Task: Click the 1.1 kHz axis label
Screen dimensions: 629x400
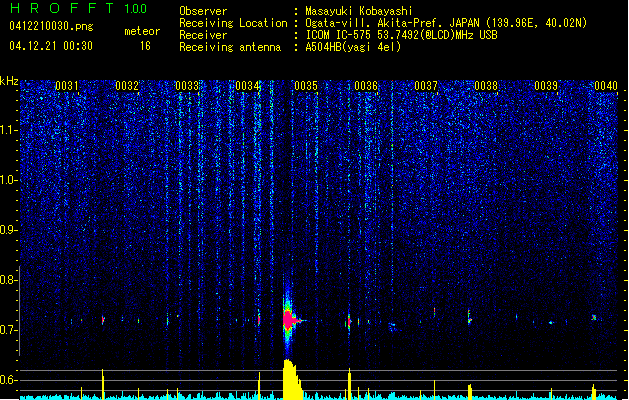Action: click(x=8, y=130)
